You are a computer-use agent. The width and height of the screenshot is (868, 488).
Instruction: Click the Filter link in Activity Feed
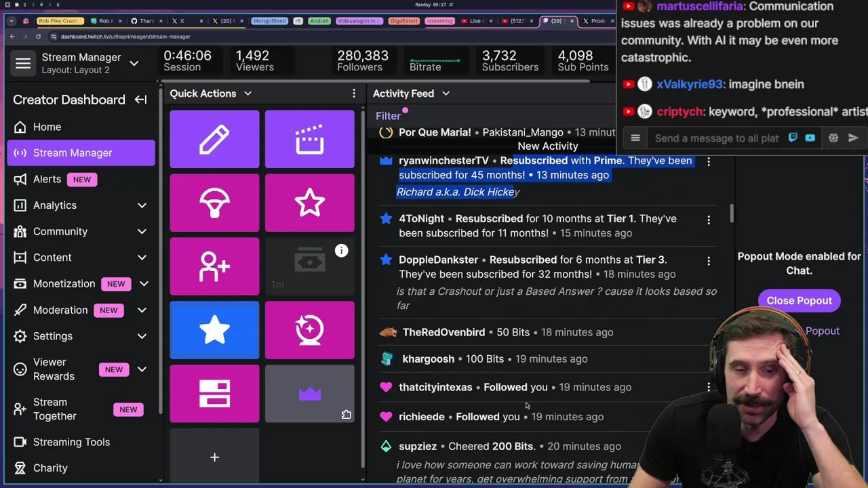click(389, 116)
